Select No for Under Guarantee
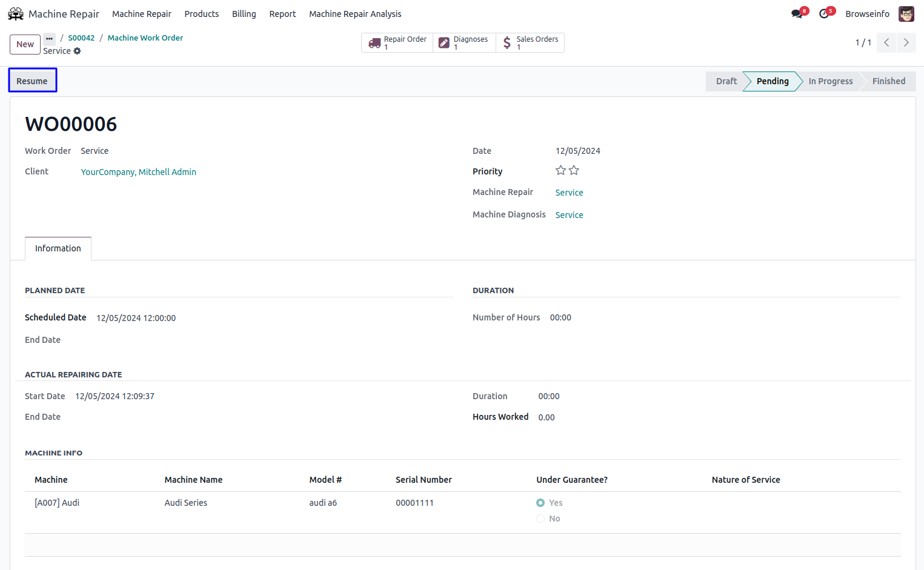Viewport: 924px width, 570px height. (x=540, y=519)
